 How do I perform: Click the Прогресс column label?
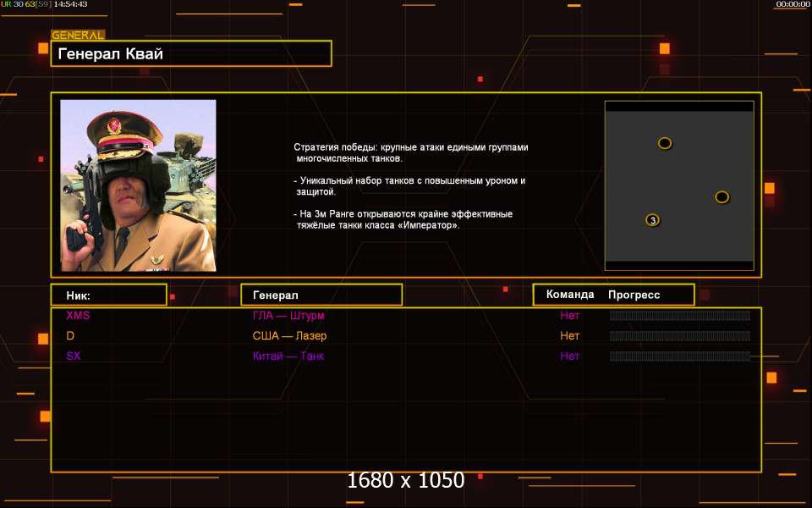pos(634,295)
